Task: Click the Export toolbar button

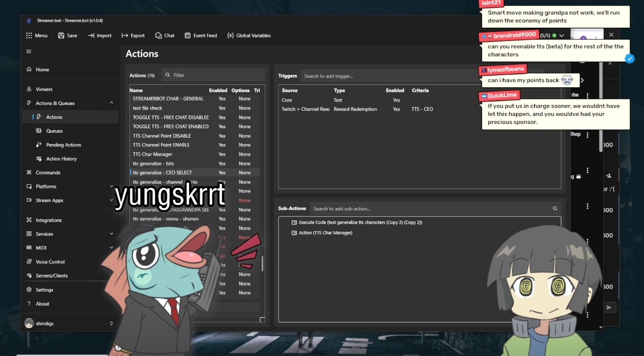Action: [x=133, y=36]
